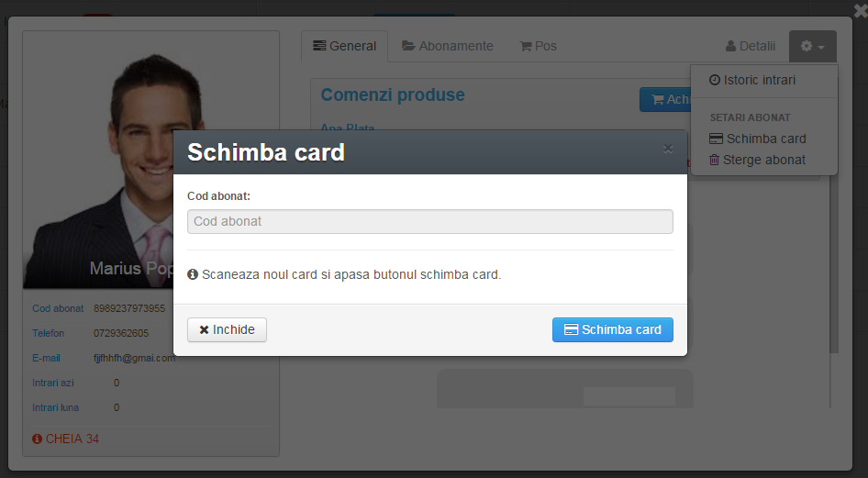Choose Schimba card in settings menu
The image size is (868, 478).
[x=757, y=139]
